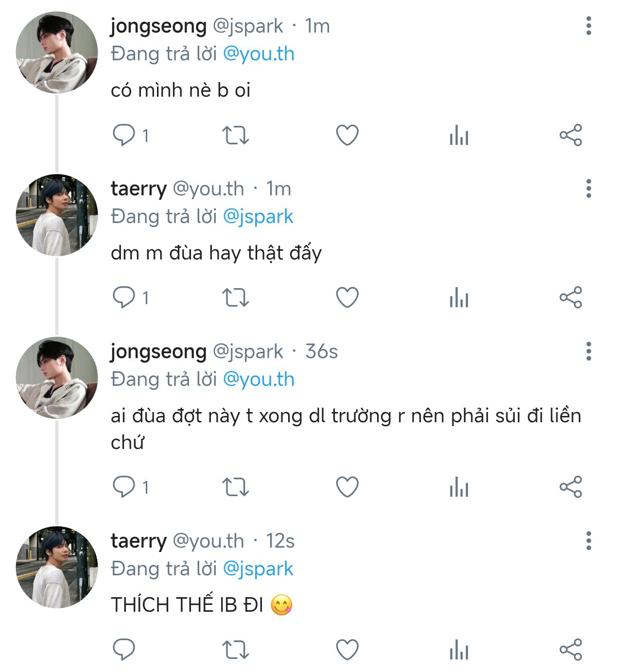Open more options on taerry's 12s tweet
622x672 pixels.
coord(588,541)
